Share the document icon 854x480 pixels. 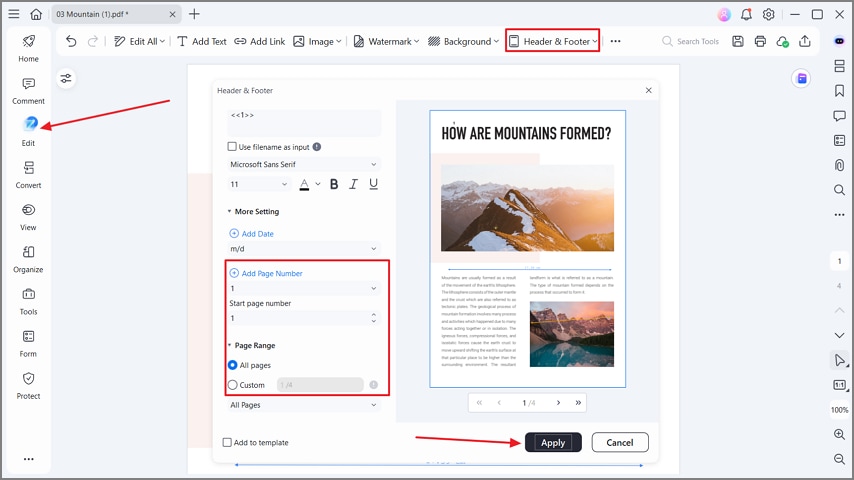pos(805,41)
